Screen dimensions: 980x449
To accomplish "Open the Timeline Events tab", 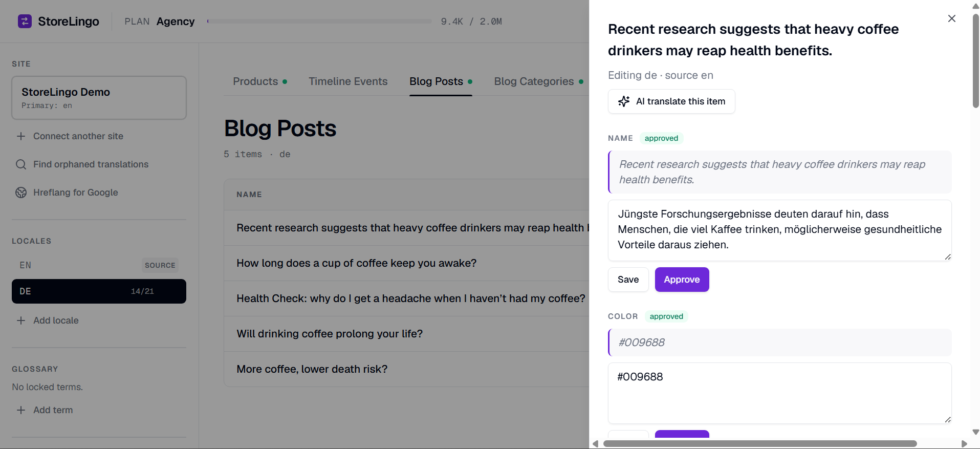I will coord(348,81).
